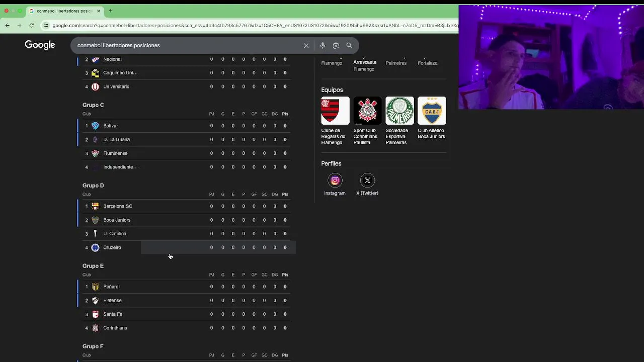
Task: Open X (Twitter) profile icon
Action: tap(367, 180)
